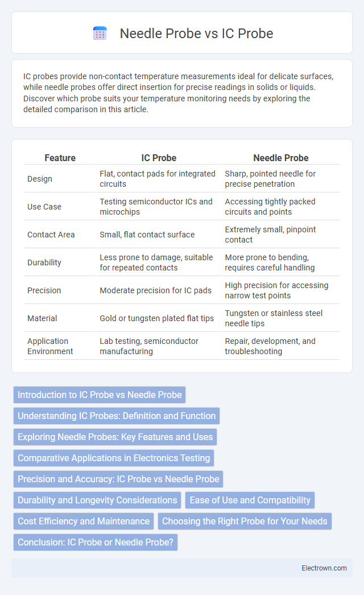This screenshot has width=364, height=595.
Task: Go to Cost Efficiency and Maintenance
Action: click(x=84, y=521)
